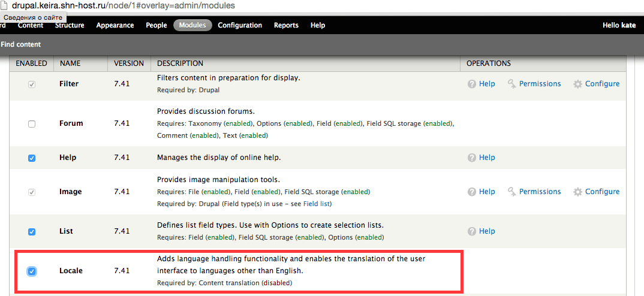
Task: Click the Find content shortcut link
Action: 21,44
